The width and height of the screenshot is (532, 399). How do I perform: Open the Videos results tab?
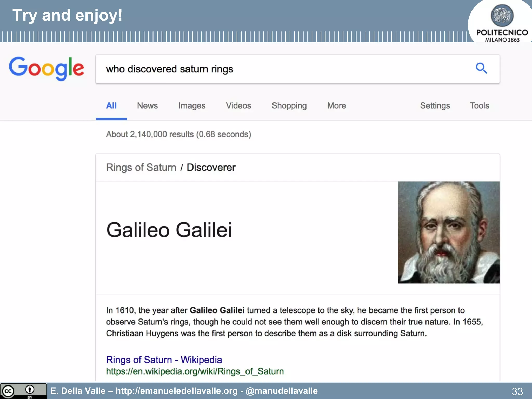coord(238,106)
